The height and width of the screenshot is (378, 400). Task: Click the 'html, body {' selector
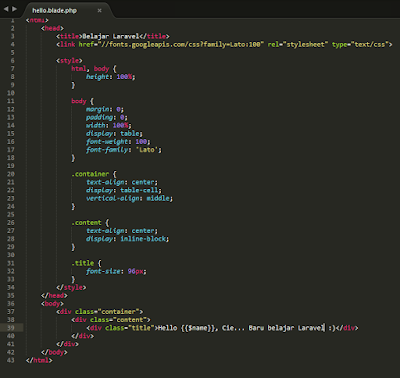click(x=94, y=69)
